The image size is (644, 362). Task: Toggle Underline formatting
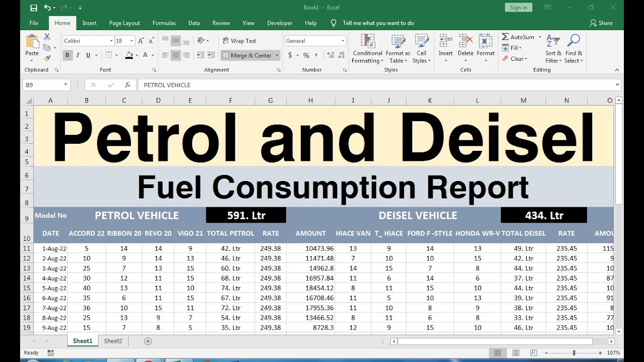89,55
